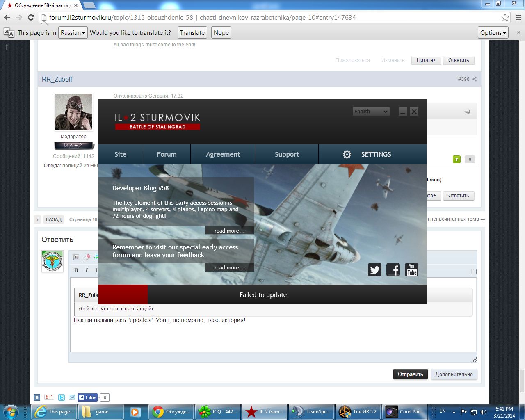Click Ответить on the top post
The width and height of the screenshot is (525, 420).
459,60
